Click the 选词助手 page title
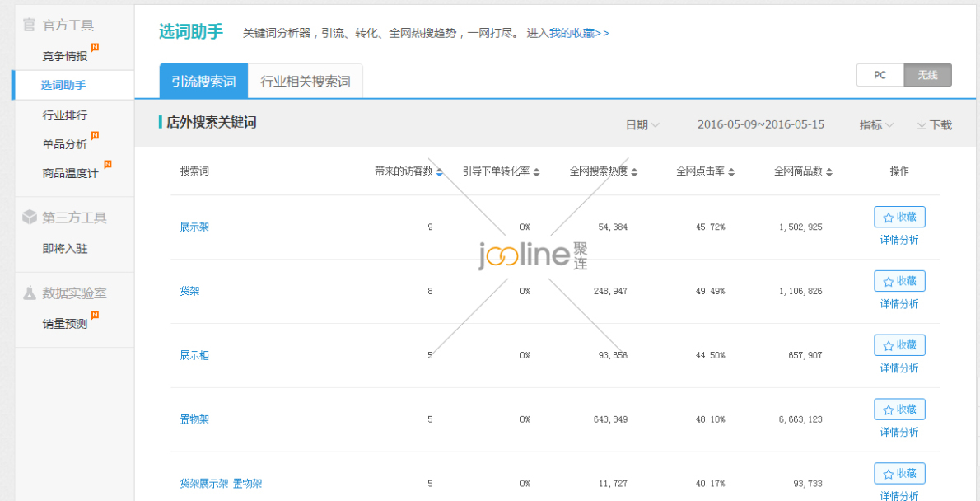 click(190, 31)
